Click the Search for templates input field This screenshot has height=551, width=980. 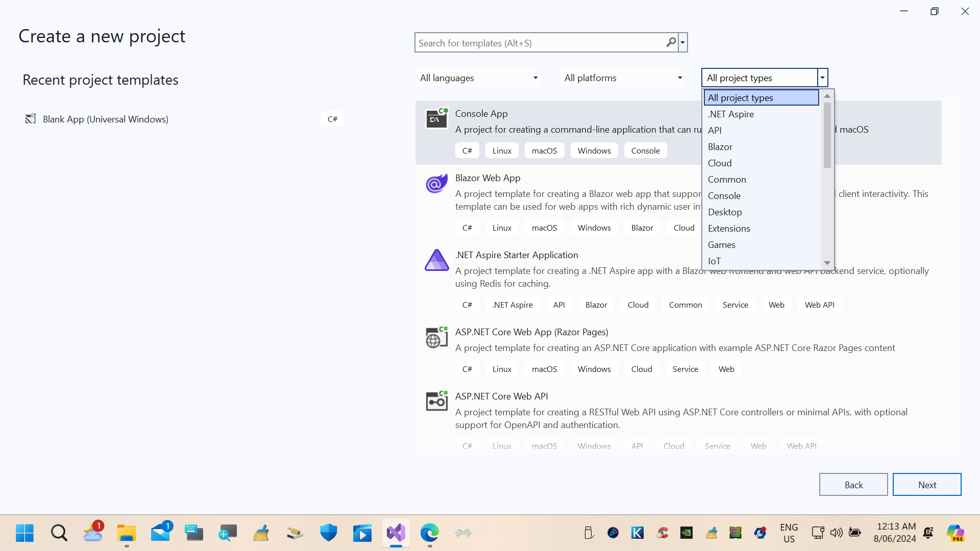click(x=538, y=43)
